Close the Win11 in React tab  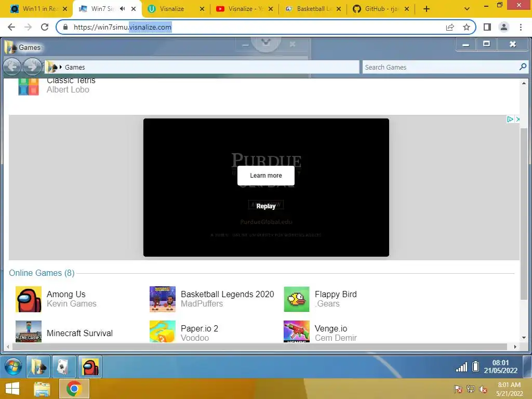tap(65, 9)
